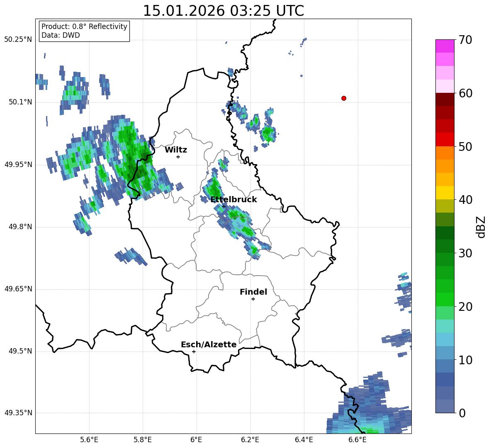Click the Findel station cross marker
The width and height of the screenshot is (491, 448).
tap(253, 299)
